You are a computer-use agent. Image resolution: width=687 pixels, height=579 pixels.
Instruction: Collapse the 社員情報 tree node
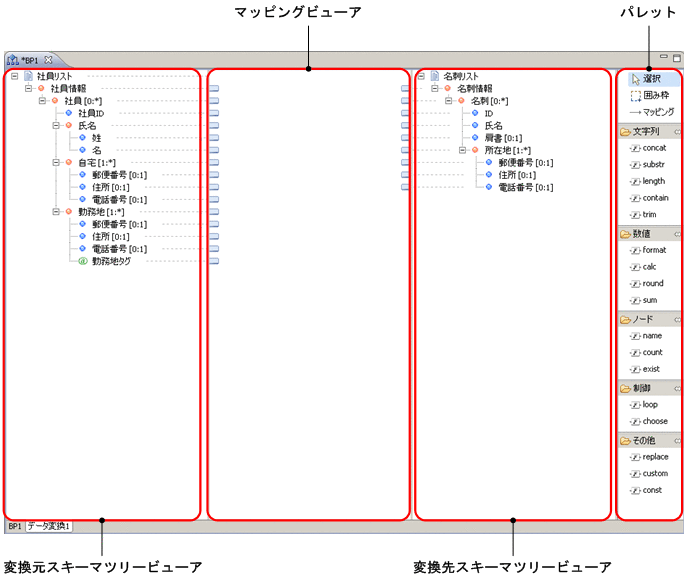[x=28, y=88]
